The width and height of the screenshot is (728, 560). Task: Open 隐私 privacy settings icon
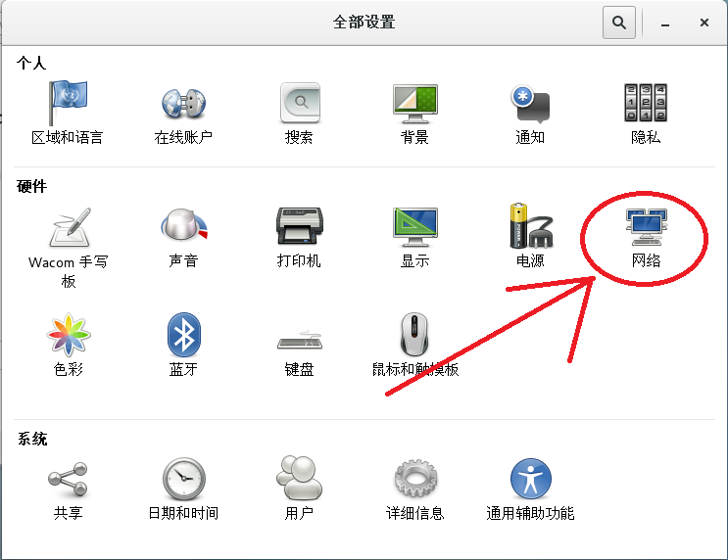pos(646,103)
